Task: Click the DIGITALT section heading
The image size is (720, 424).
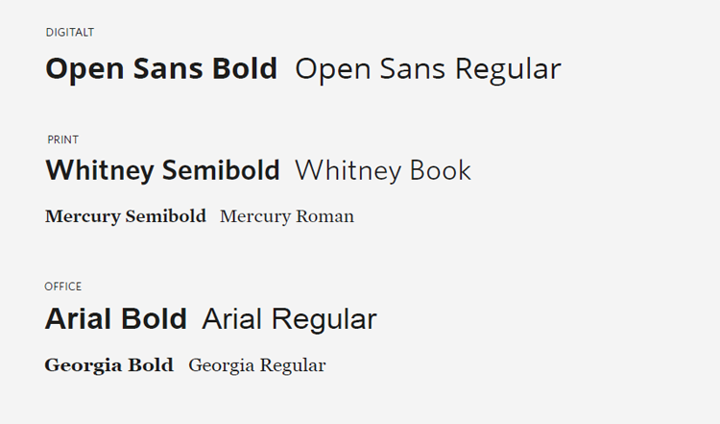Action: [x=70, y=33]
